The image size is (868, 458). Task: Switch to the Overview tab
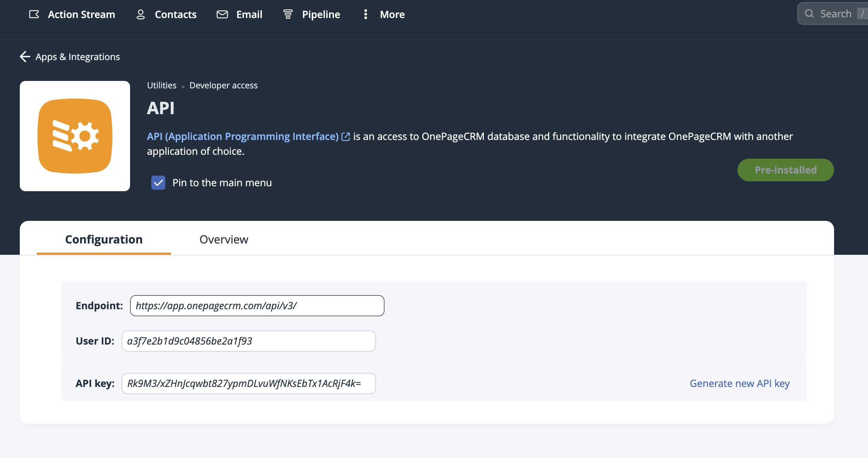click(223, 239)
